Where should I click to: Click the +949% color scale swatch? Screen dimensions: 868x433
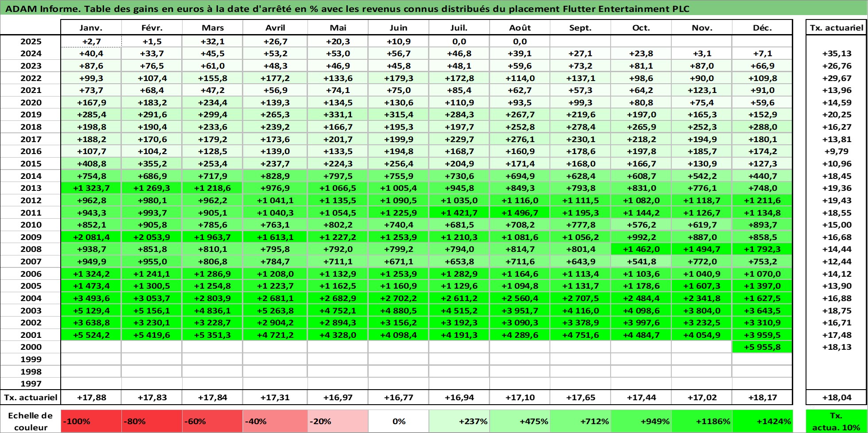(x=641, y=421)
